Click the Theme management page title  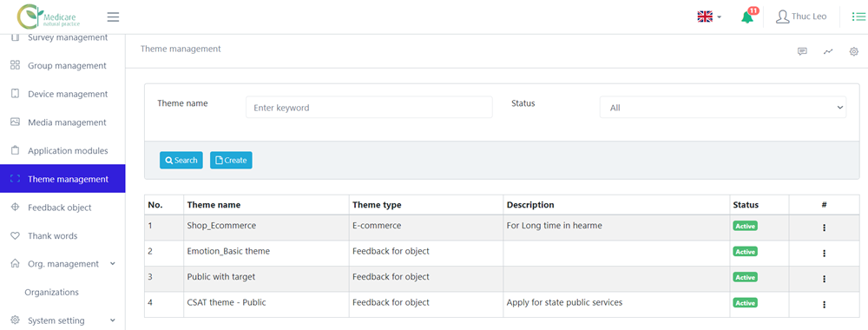(x=181, y=49)
